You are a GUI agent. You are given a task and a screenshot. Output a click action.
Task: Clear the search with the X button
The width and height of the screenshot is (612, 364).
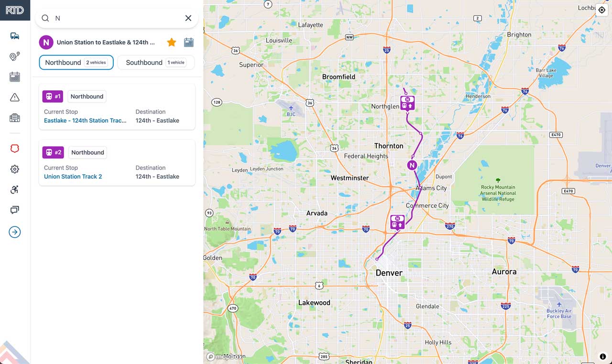click(x=188, y=18)
